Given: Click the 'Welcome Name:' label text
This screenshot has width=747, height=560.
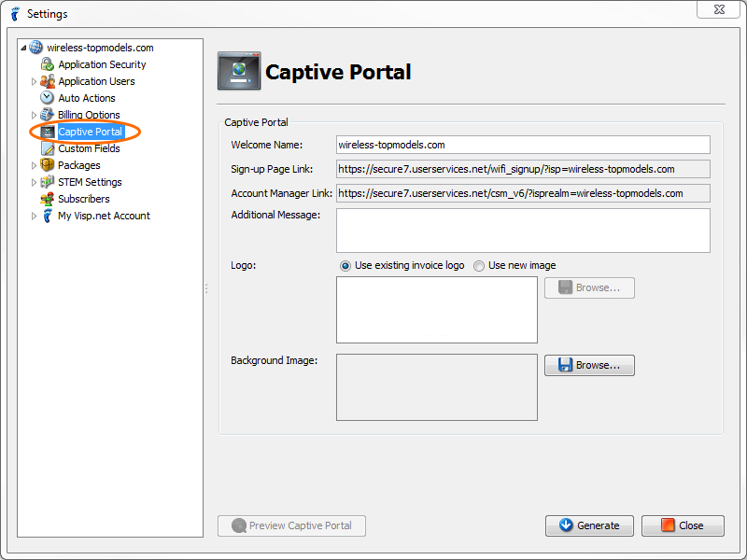Looking at the screenshot, I should (x=267, y=145).
